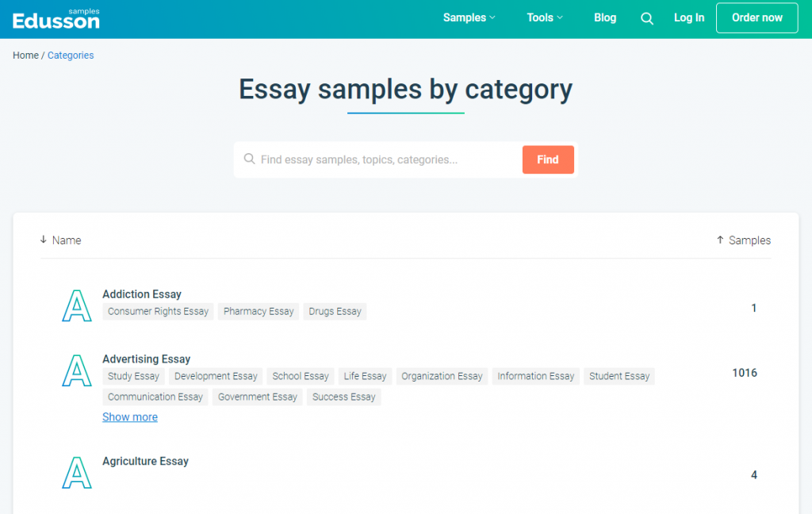
Task: Select the Consumer Rights Essay tag
Action: 158,312
